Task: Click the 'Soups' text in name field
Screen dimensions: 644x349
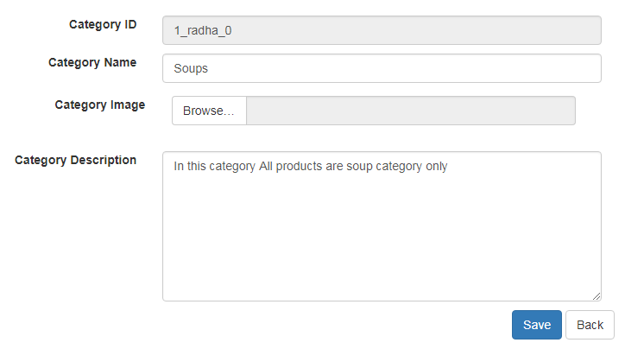Action: click(x=191, y=68)
